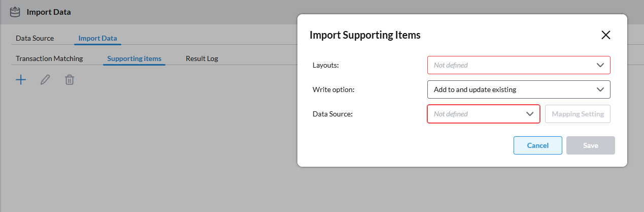
Task: Click the 'Import Supporting Items' dialog title
Action: (365, 35)
